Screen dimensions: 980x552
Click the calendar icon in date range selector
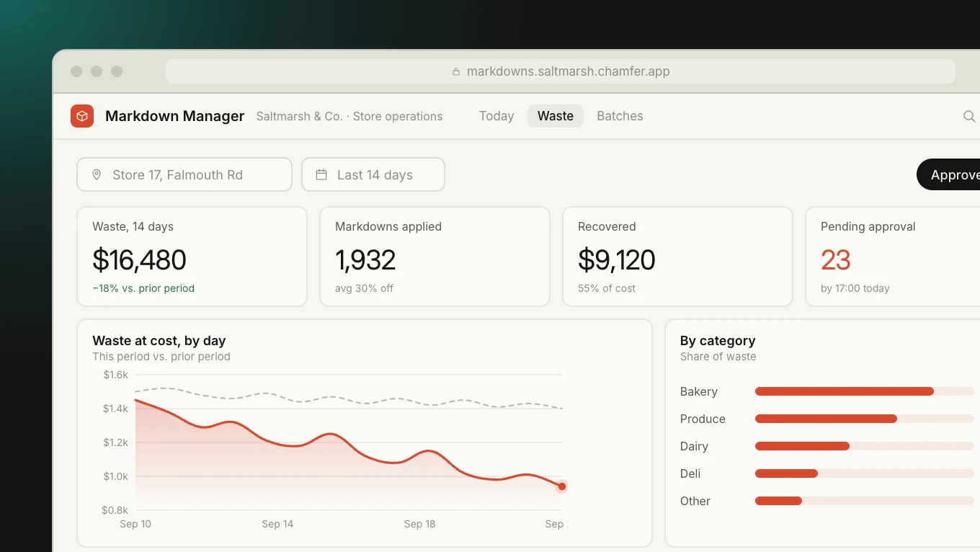pos(321,174)
